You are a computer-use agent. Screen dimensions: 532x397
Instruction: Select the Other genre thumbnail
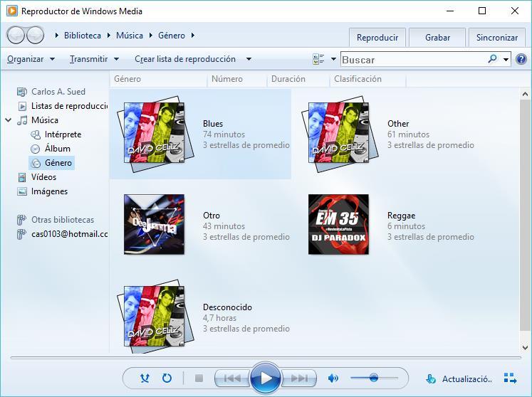pos(340,134)
